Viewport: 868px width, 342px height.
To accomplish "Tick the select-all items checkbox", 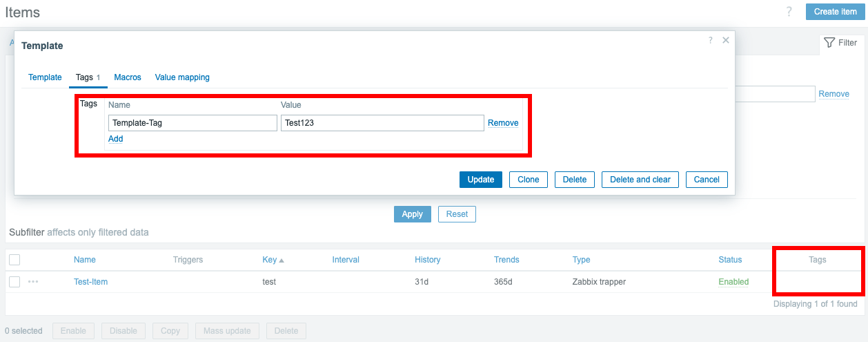I will coord(14,260).
